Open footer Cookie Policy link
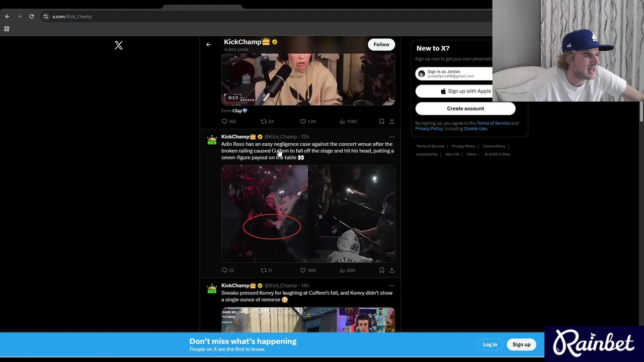 [x=494, y=146]
